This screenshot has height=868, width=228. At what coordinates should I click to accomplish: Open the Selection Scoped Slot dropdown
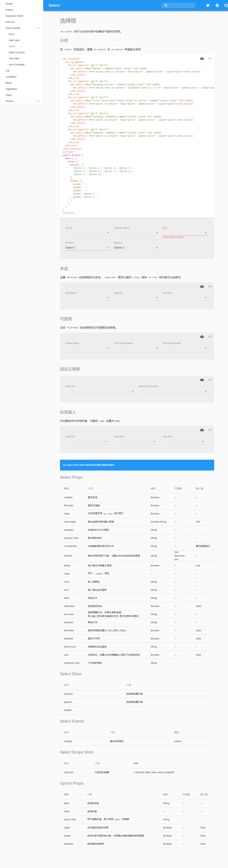pos(173,391)
